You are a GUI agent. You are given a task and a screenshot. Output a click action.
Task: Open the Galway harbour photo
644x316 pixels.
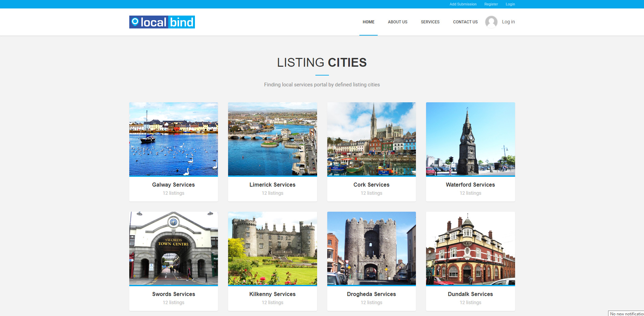click(x=173, y=139)
